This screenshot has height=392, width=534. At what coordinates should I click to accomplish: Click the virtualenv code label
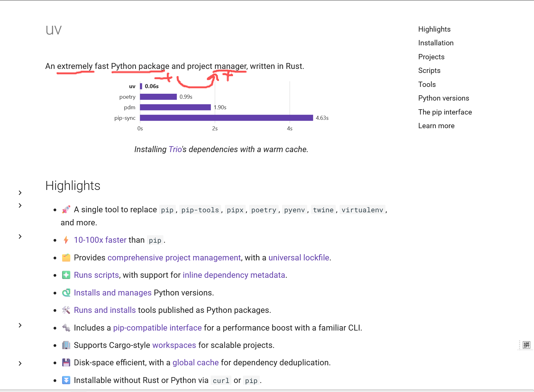362,210
